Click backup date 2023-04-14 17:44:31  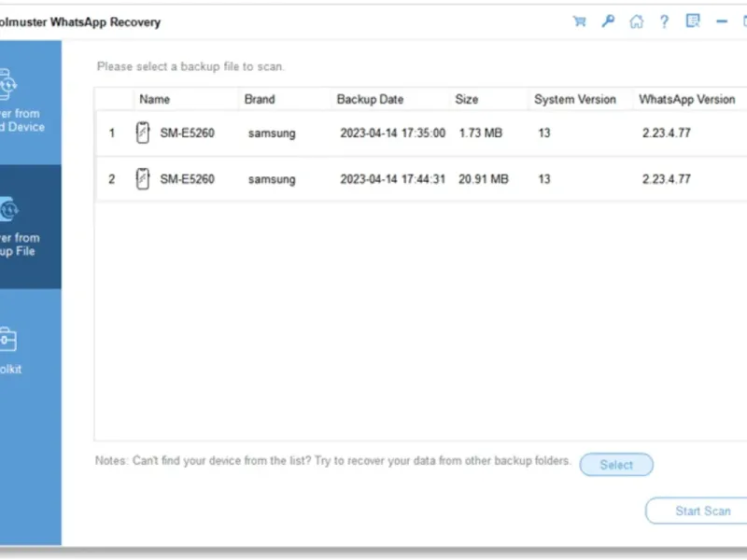pos(392,179)
